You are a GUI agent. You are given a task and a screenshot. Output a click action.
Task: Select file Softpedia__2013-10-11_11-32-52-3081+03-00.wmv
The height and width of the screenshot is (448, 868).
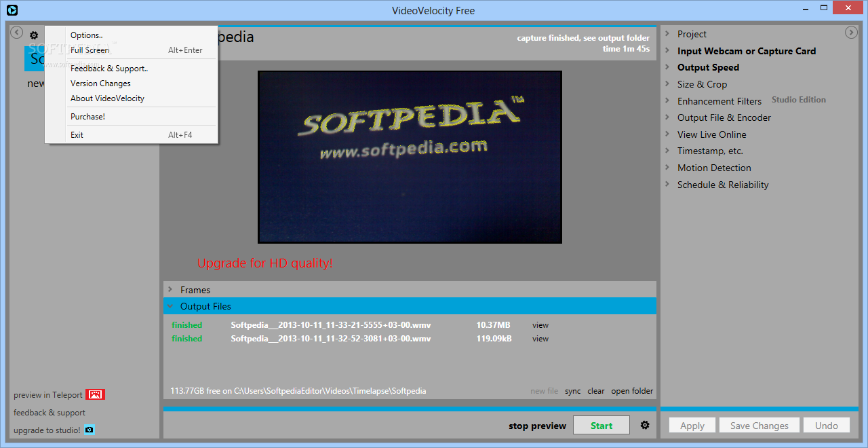331,339
